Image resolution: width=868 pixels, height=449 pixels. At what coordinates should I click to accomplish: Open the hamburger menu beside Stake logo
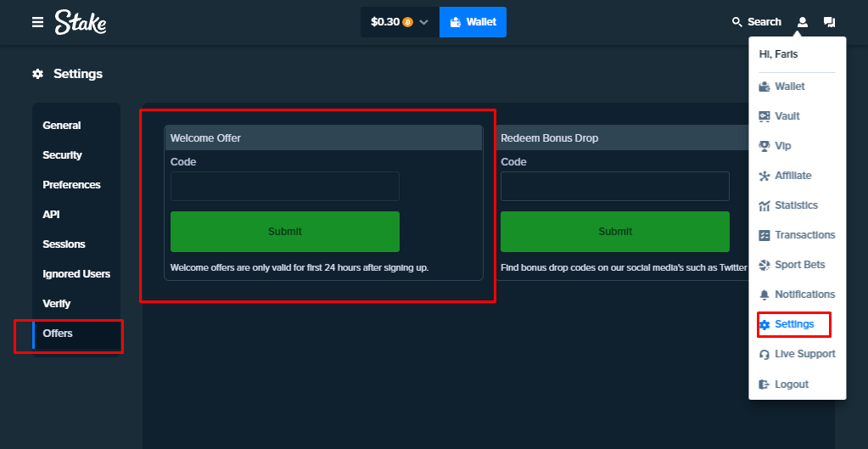pyautogui.click(x=37, y=22)
